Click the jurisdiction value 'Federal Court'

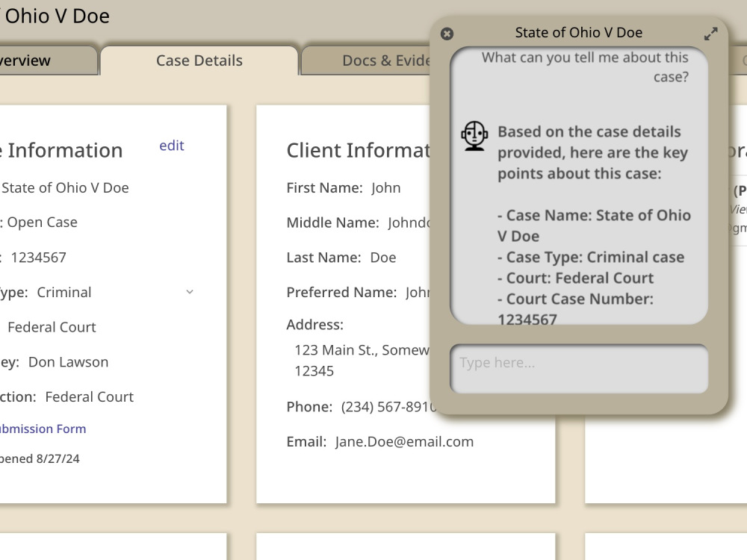click(90, 396)
